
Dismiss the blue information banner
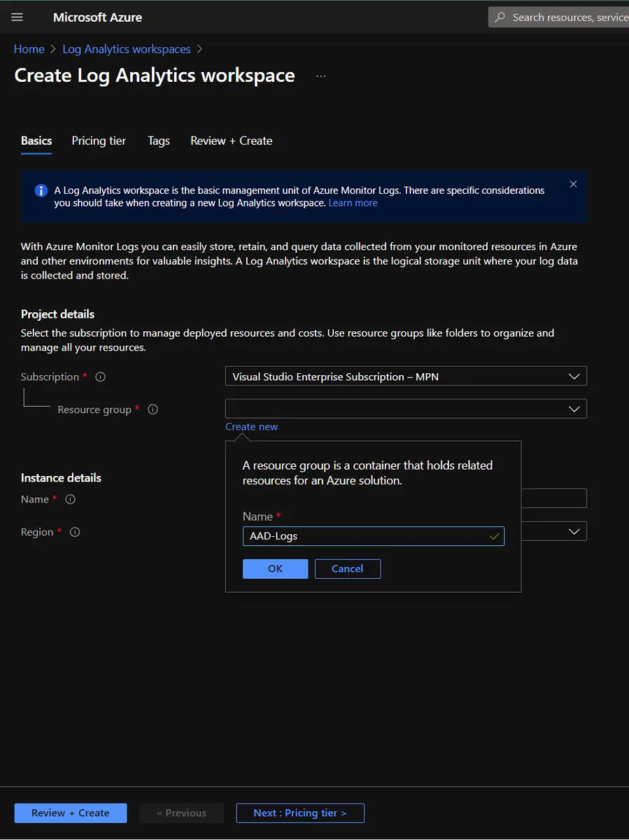(x=573, y=184)
